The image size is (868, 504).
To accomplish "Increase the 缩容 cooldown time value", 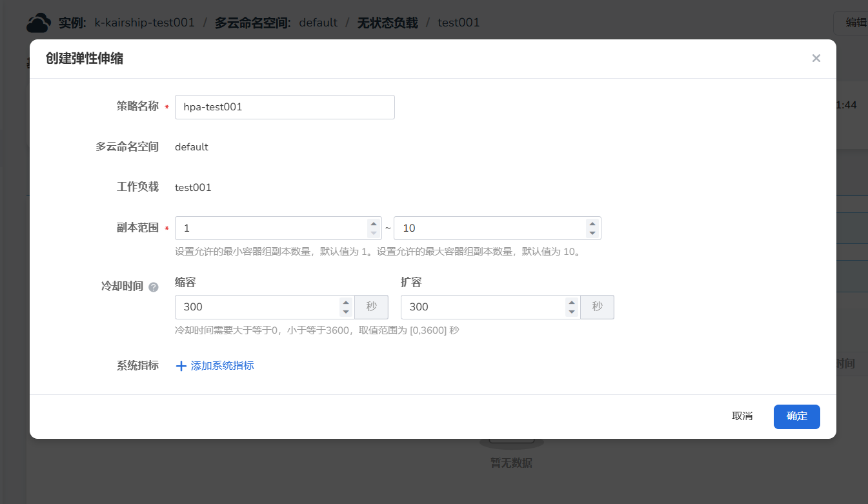I will (x=346, y=303).
